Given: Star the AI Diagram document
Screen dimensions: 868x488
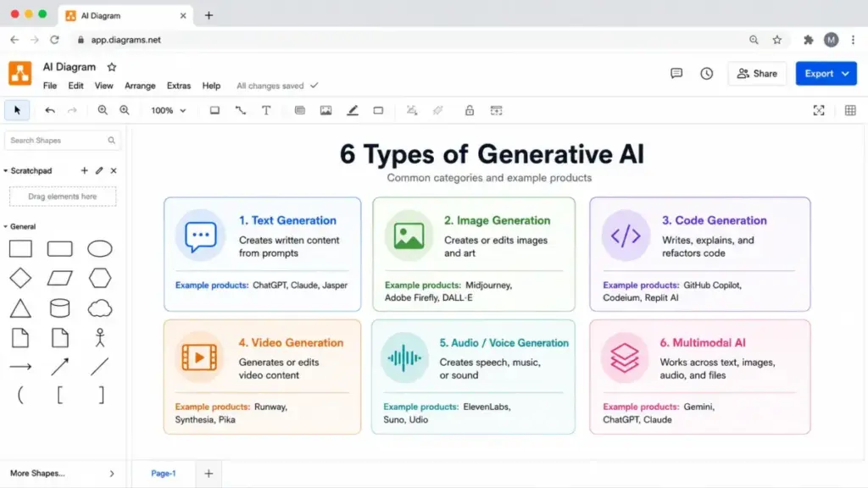Looking at the screenshot, I should click(112, 67).
